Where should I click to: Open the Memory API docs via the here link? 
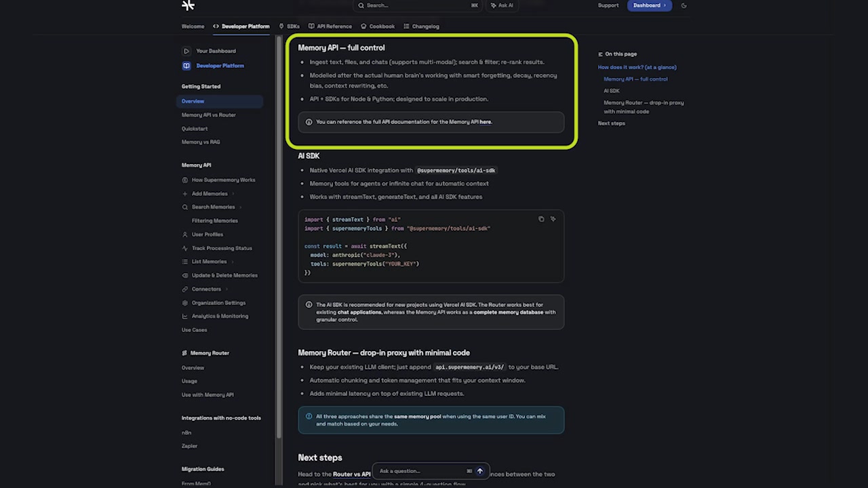point(486,121)
